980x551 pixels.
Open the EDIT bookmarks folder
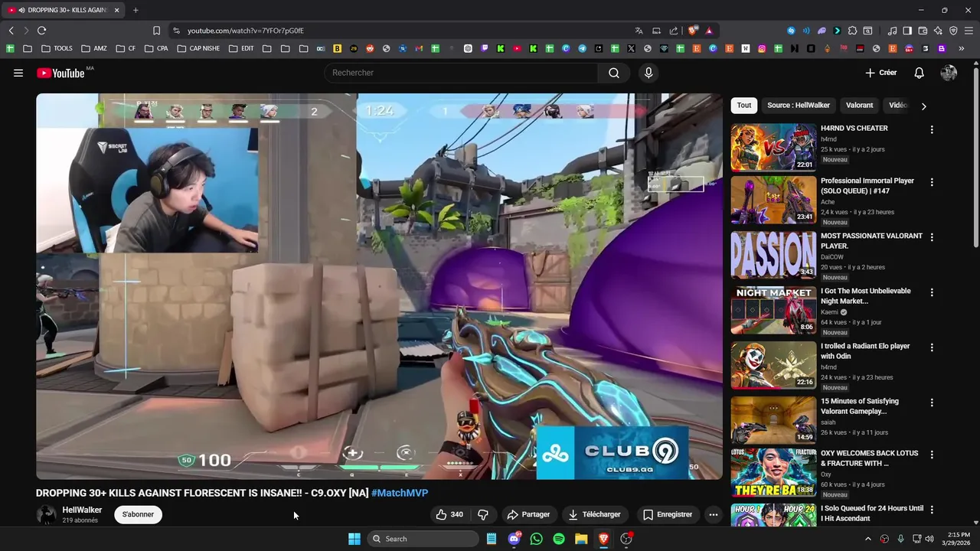click(x=241, y=48)
